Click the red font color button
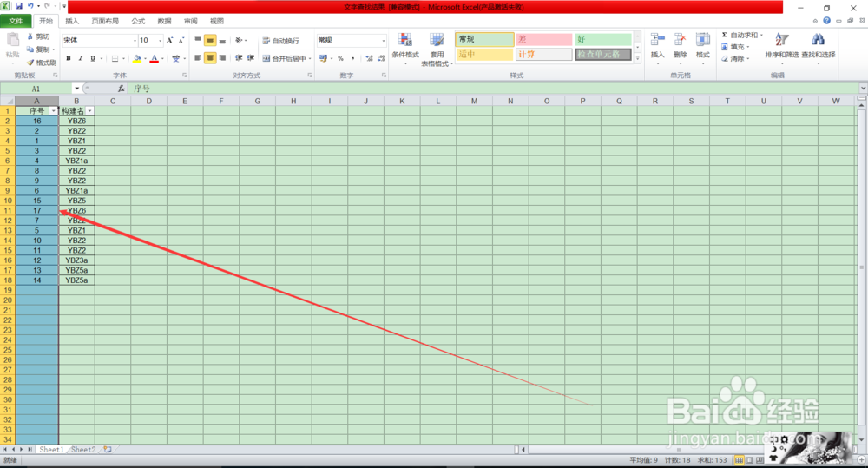Image resolution: width=868 pixels, height=468 pixels. pos(155,58)
